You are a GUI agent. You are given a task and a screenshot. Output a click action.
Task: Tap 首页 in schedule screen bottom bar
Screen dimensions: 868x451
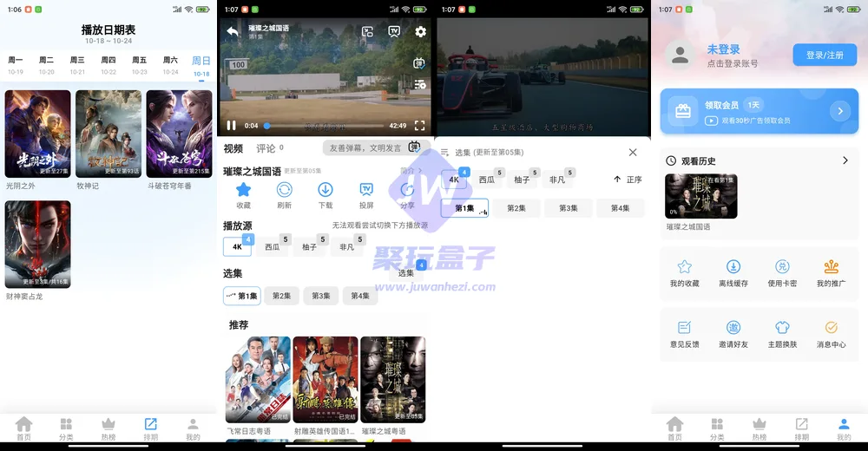point(23,428)
